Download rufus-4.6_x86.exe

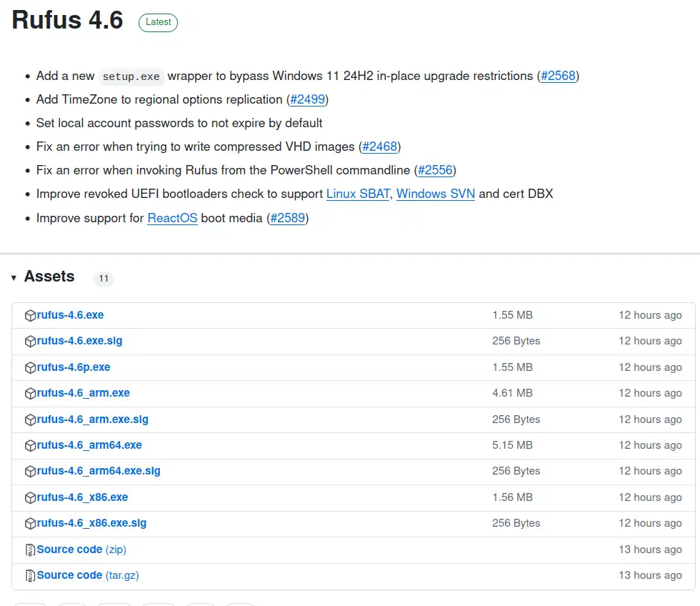click(82, 497)
